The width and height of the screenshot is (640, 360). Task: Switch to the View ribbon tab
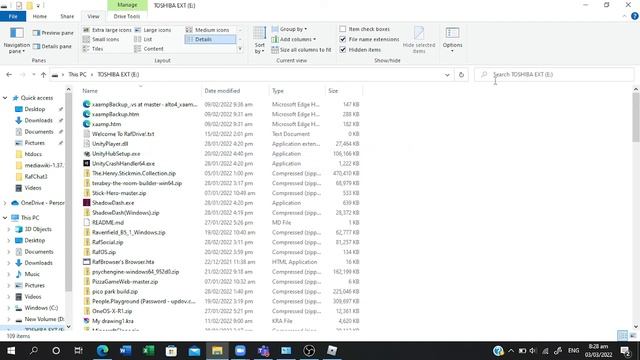pos(93,16)
